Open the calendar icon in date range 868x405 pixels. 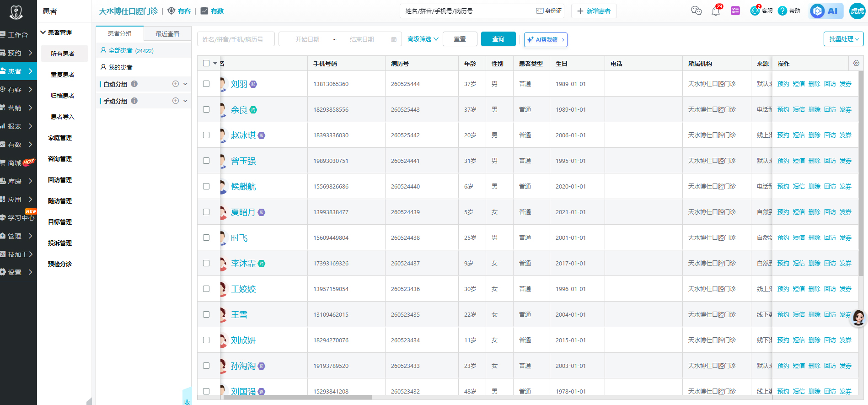pos(394,39)
